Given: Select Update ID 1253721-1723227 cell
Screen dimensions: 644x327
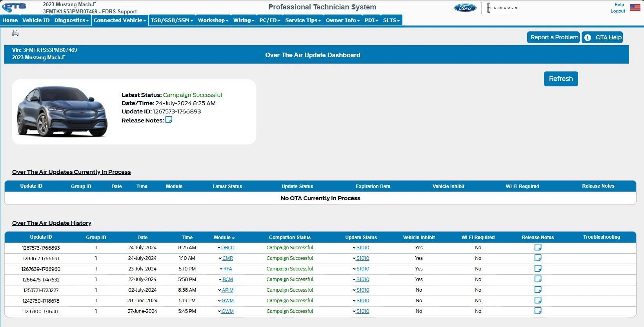Looking at the screenshot, I should [41, 290].
